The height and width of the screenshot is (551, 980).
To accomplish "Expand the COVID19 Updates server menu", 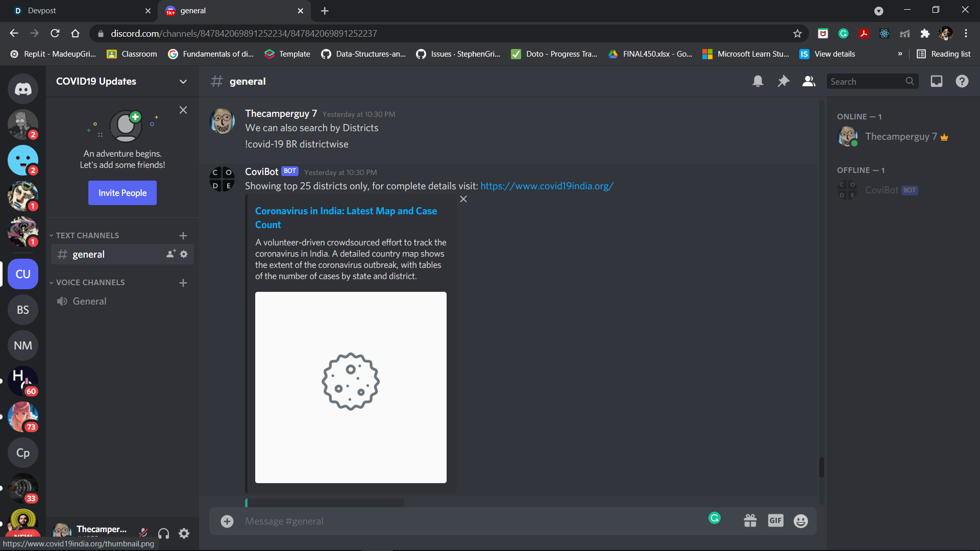I will (183, 82).
